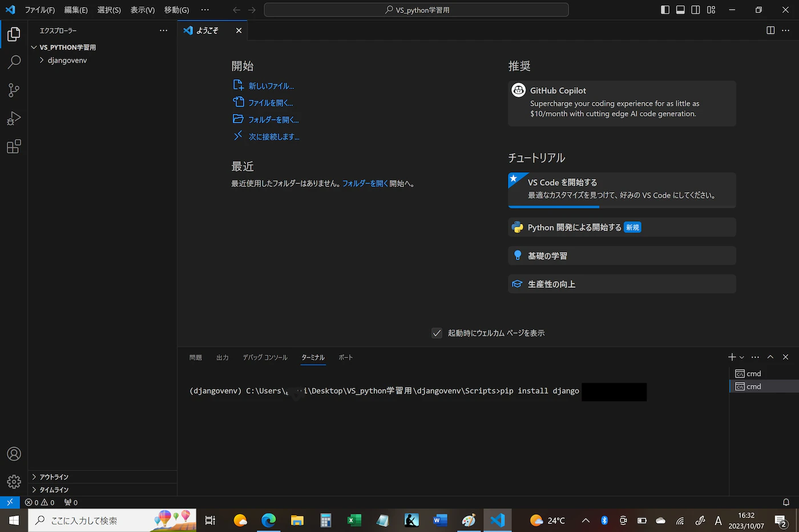Open the Python 開発による開始する walkthrough
This screenshot has height=532, width=799.
pos(622,228)
